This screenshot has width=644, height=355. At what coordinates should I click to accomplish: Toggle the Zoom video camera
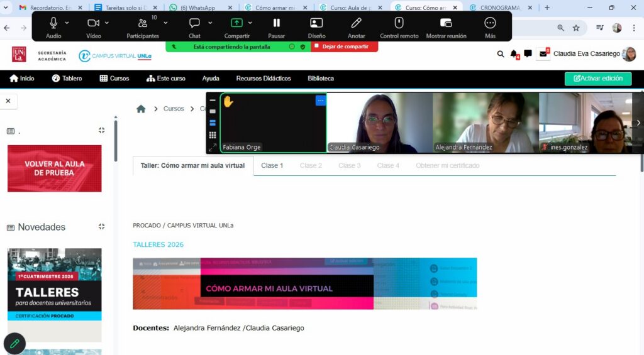93,23
